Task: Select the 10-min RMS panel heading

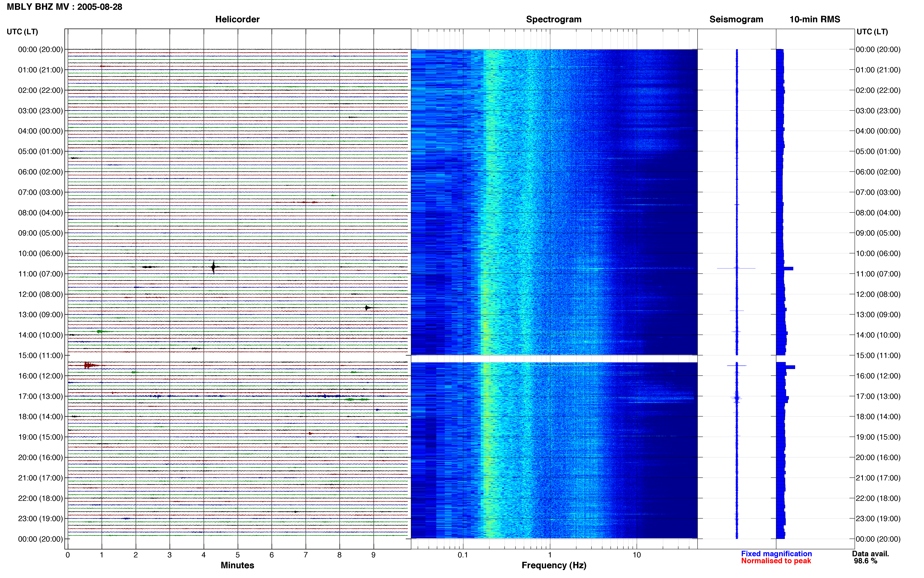Action: pyautogui.click(x=815, y=20)
